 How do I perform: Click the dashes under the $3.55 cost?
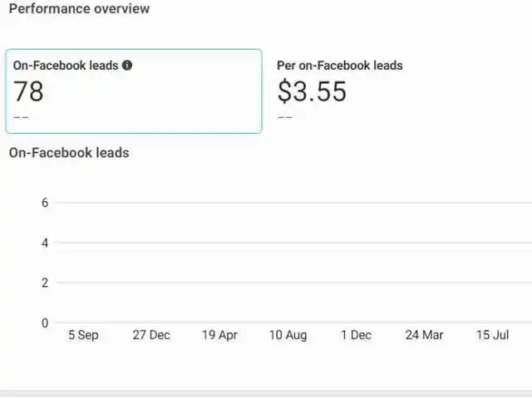(x=285, y=117)
